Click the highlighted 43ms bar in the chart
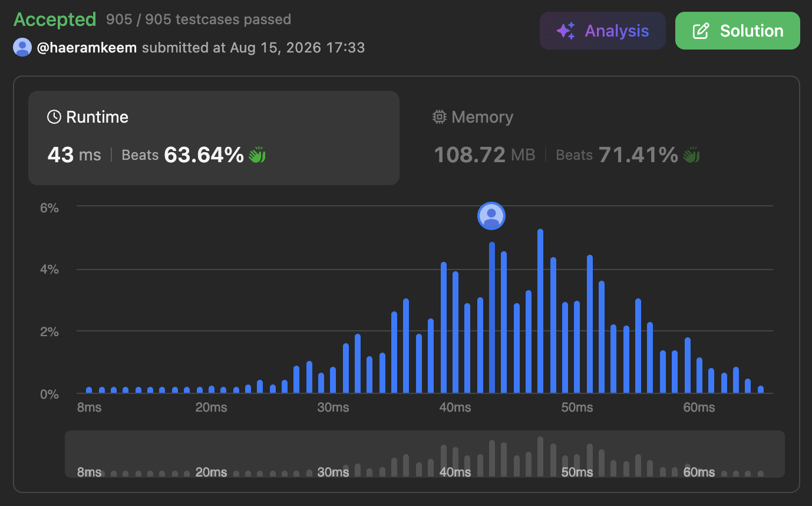 (491, 318)
